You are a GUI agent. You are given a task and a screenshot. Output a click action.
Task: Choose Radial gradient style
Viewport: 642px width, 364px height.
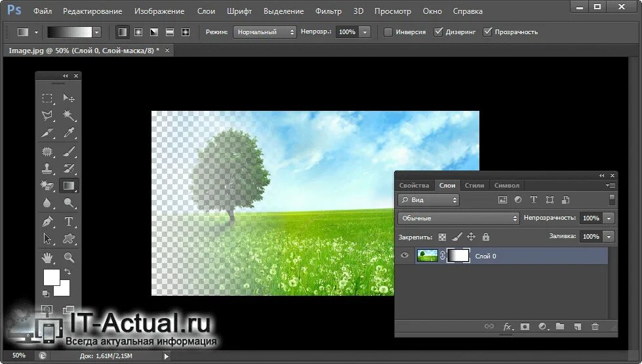(138, 32)
